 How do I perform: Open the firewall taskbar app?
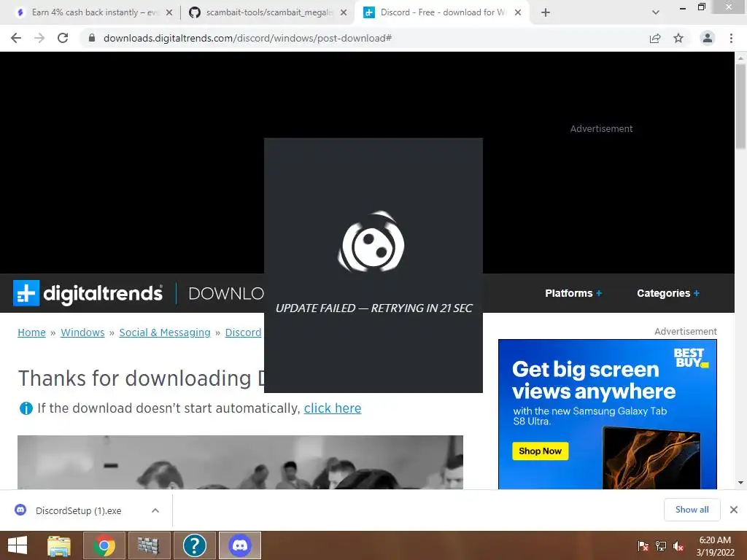coord(149,545)
